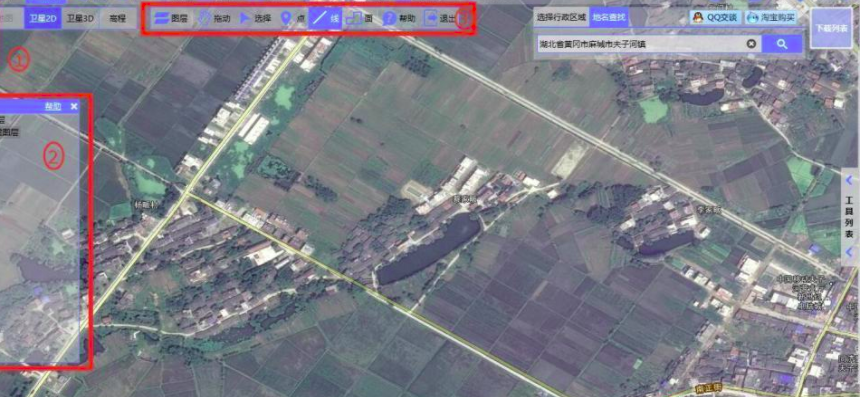Close the layer panel
861x397 pixels.
74,107
